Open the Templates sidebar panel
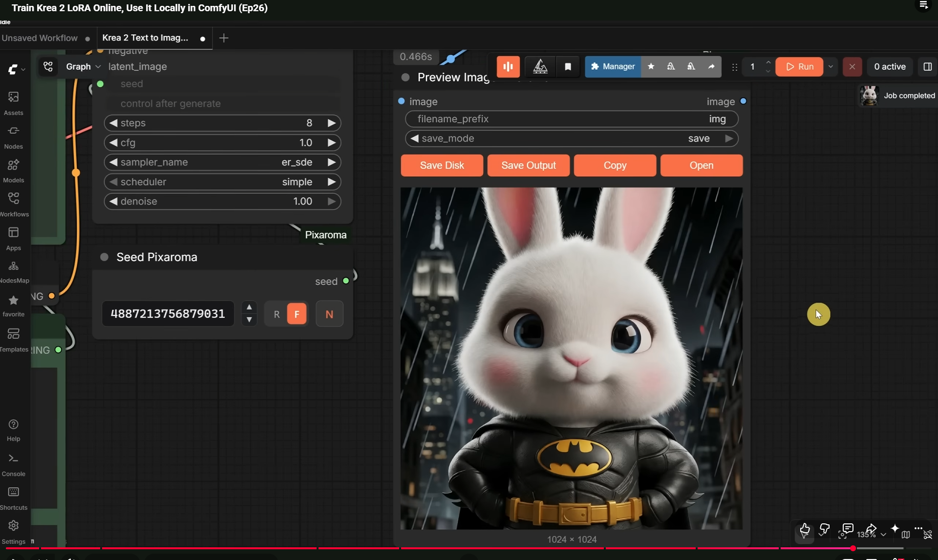938x560 pixels. coord(14,340)
